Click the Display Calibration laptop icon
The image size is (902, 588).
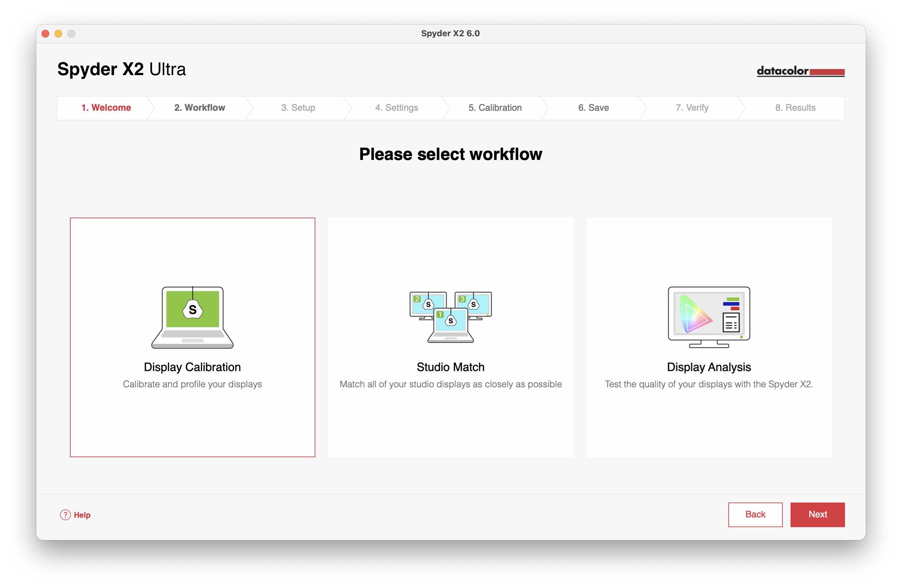coord(192,317)
